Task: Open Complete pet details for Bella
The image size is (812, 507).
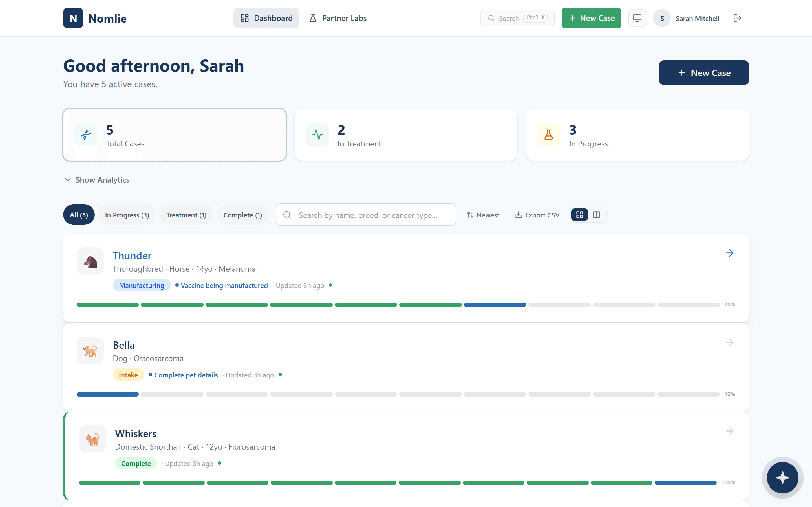Action: 186,375
